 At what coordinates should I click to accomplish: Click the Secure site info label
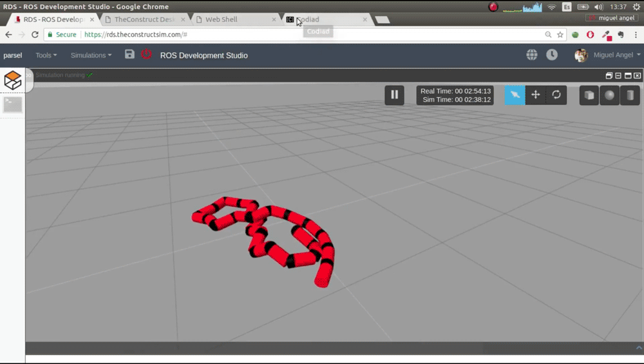(62, 35)
